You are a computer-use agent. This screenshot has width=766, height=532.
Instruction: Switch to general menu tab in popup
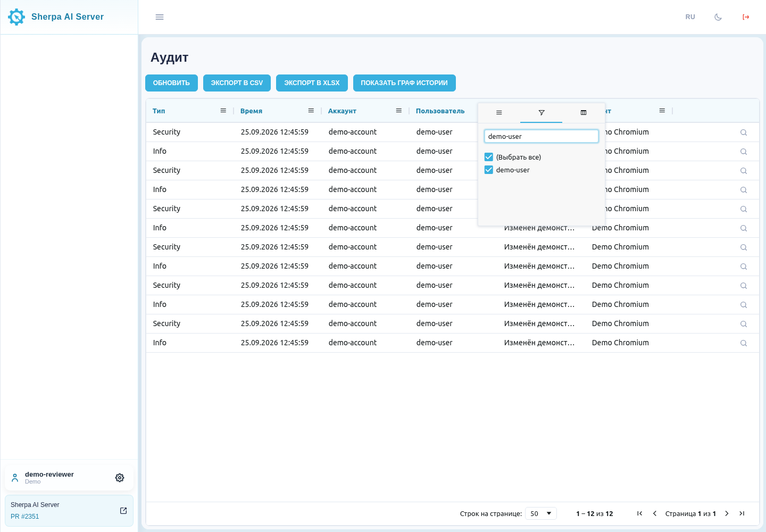point(499,113)
